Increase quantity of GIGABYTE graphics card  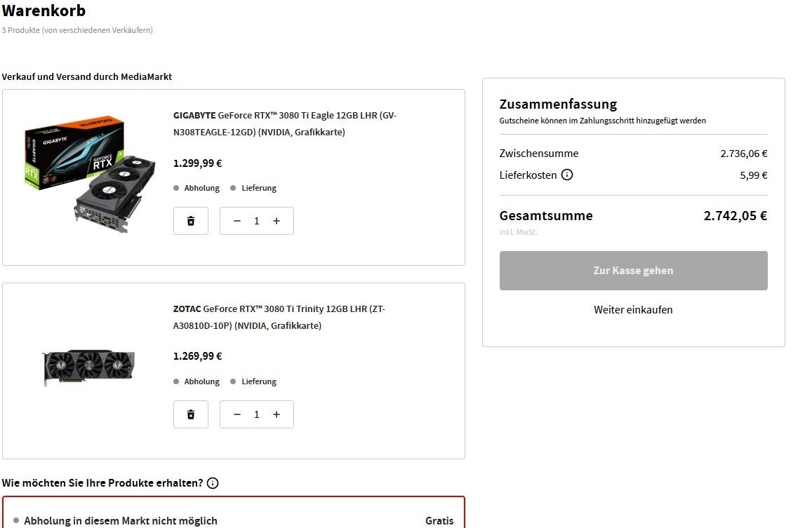pyautogui.click(x=277, y=221)
